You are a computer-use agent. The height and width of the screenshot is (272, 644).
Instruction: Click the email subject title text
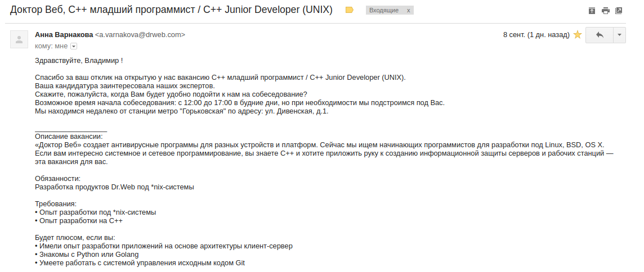(171, 10)
